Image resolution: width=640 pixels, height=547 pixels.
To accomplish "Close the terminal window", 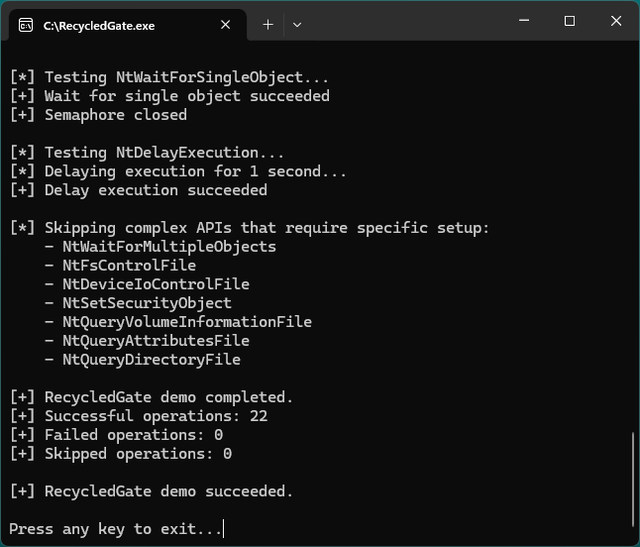I will click(x=615, y=21).
